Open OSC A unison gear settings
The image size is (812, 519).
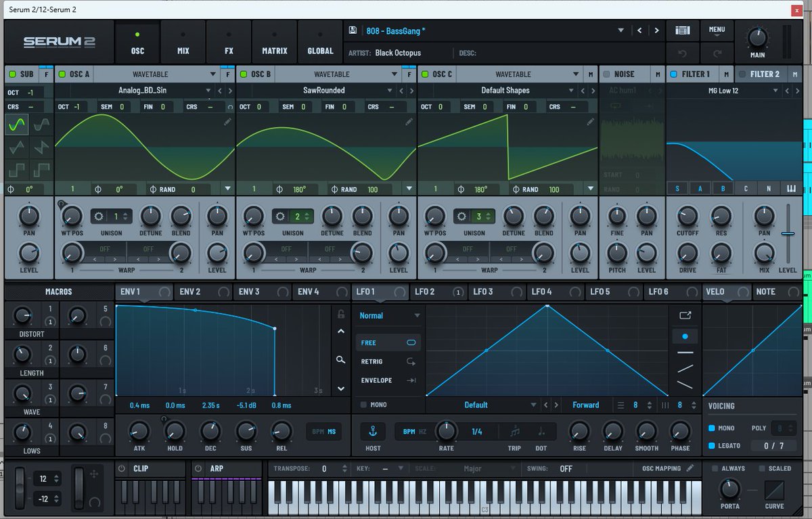99,217
